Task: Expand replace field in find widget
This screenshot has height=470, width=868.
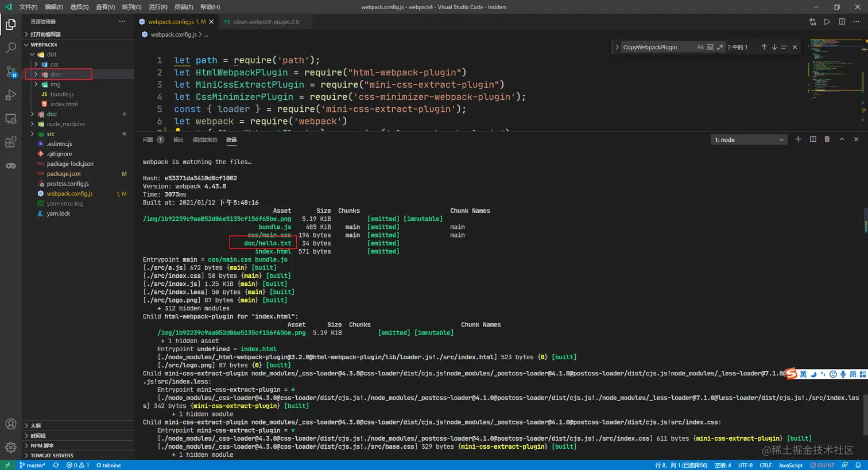Action: [x=617, y=47]
